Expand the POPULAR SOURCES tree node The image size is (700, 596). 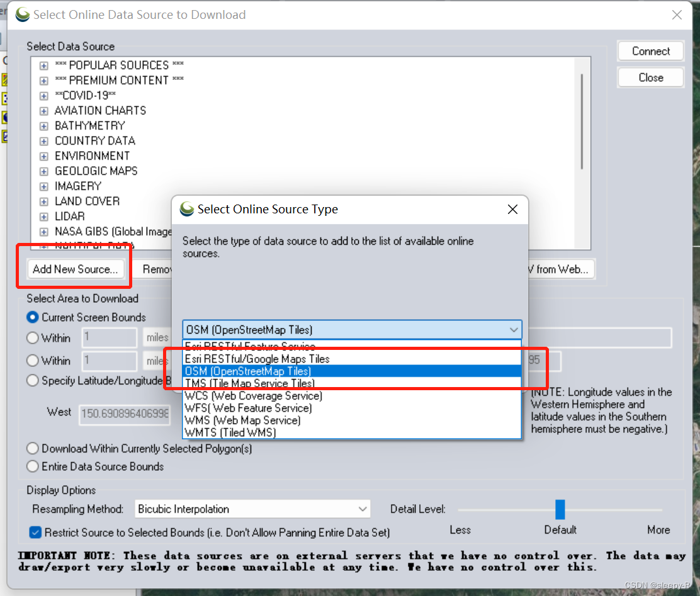[44, 65]
